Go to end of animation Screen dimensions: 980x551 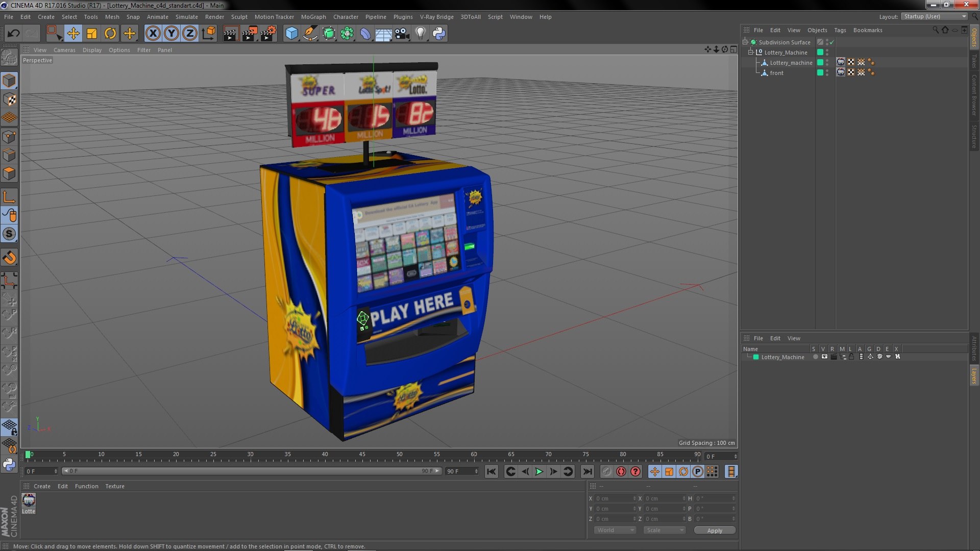[x=587, y=472]
